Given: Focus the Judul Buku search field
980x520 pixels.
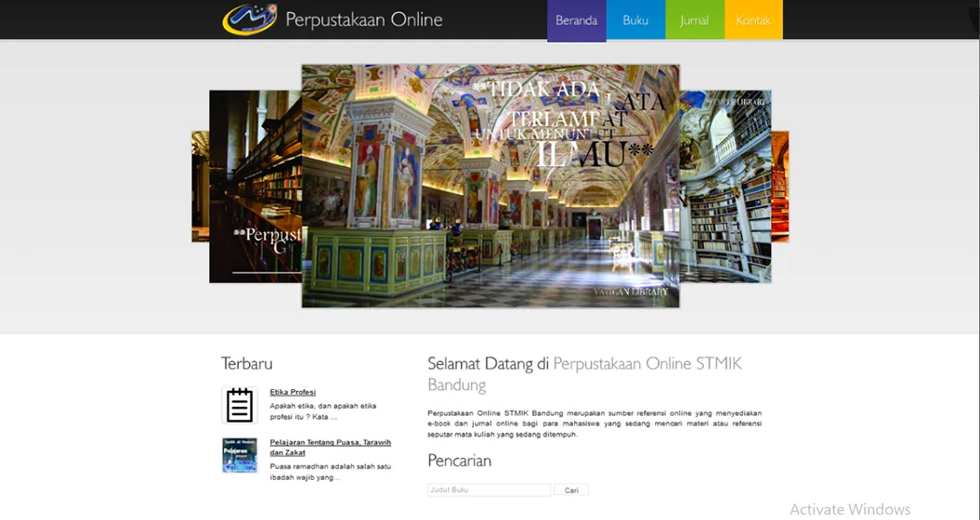Looking at the screenshot, I should tap(489, 490).
